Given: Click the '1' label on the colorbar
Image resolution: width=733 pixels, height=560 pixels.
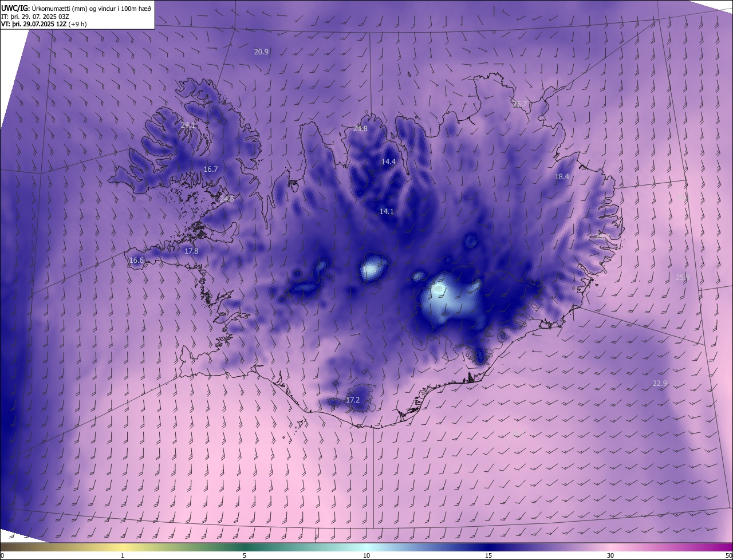Looking at the screenshot, I should coord(123,556).
